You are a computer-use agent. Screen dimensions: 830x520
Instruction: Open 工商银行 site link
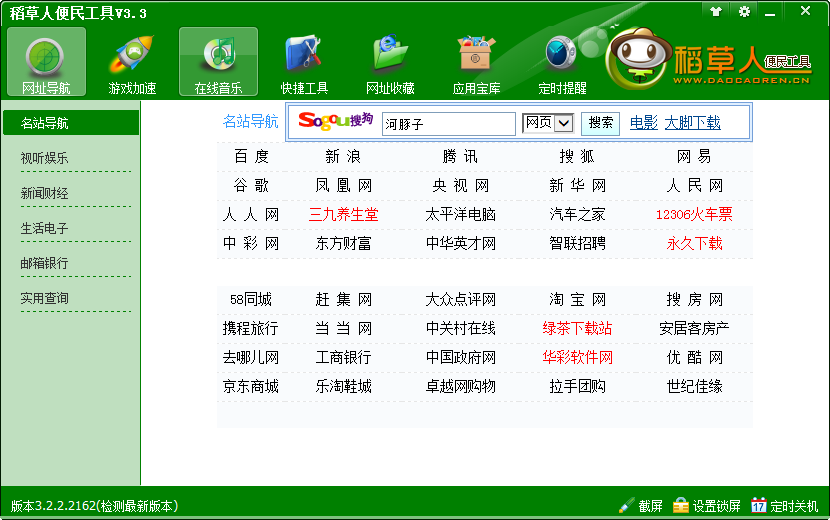pos(343,357)
